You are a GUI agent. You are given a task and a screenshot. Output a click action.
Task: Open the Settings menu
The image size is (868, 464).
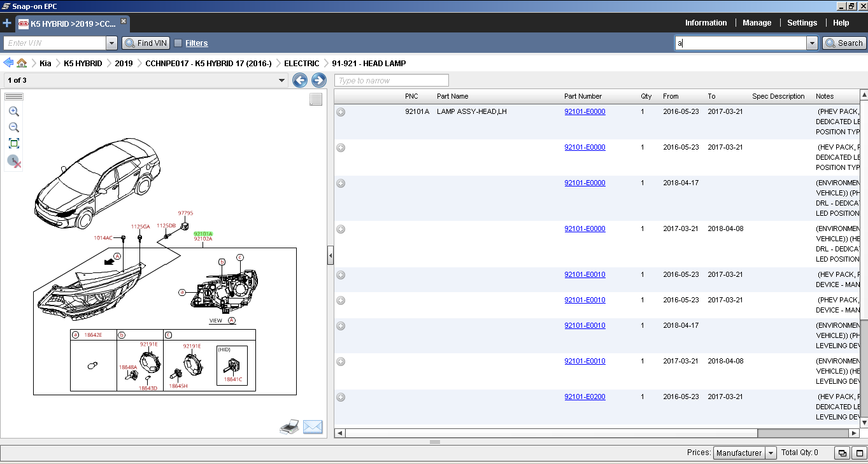[802, 23]
